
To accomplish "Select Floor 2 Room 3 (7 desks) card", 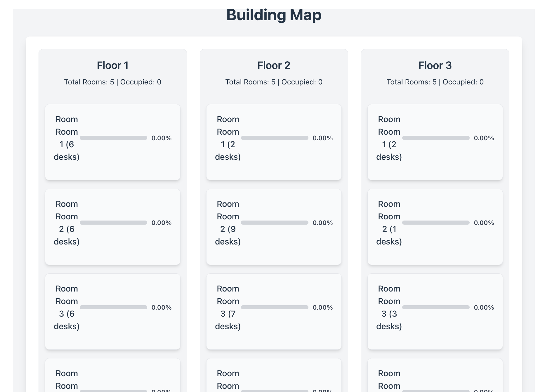I will pos(274,312).
